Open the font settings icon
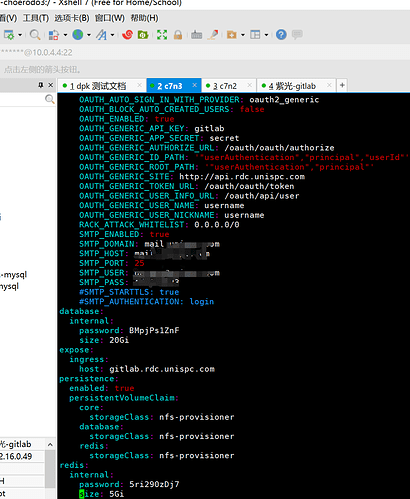This screenshot has height=499, width=410. (101, 35)
